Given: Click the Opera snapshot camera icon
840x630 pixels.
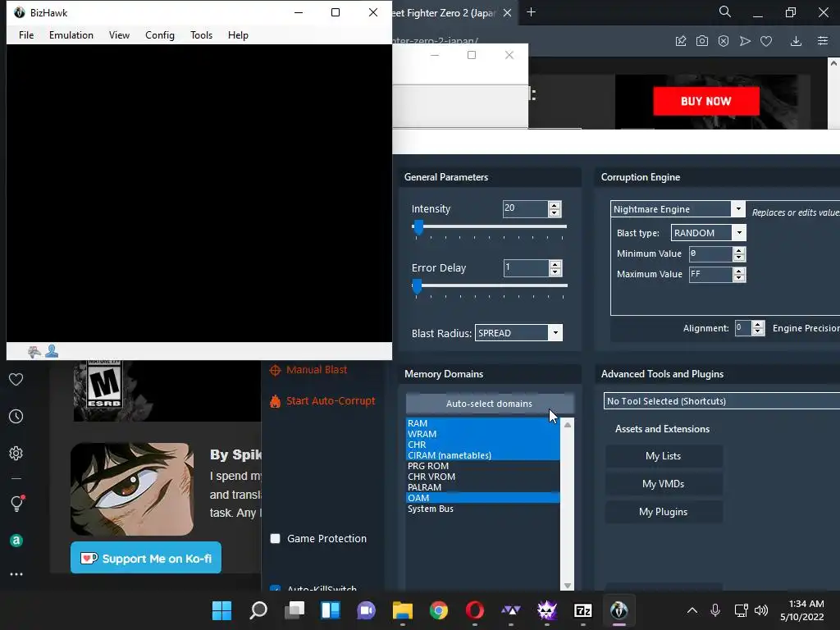Looking at the screenshot, I should tap(702, 41).
